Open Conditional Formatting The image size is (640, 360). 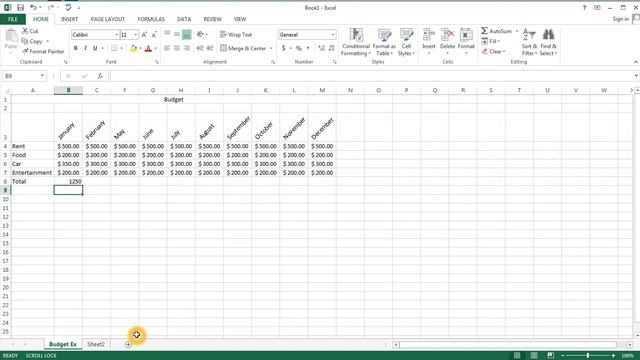point(356,42)
